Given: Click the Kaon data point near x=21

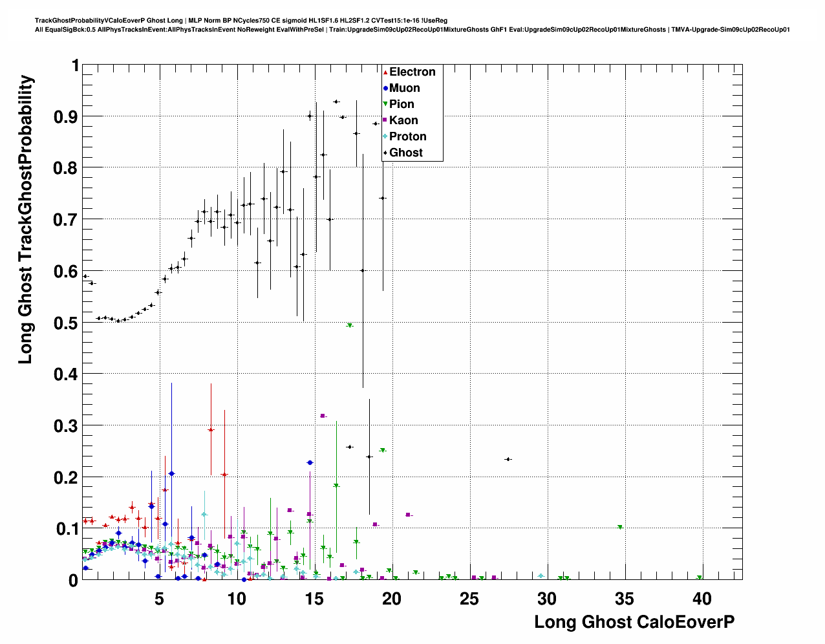Looking at the screenshot, I should tap(408, 515).
